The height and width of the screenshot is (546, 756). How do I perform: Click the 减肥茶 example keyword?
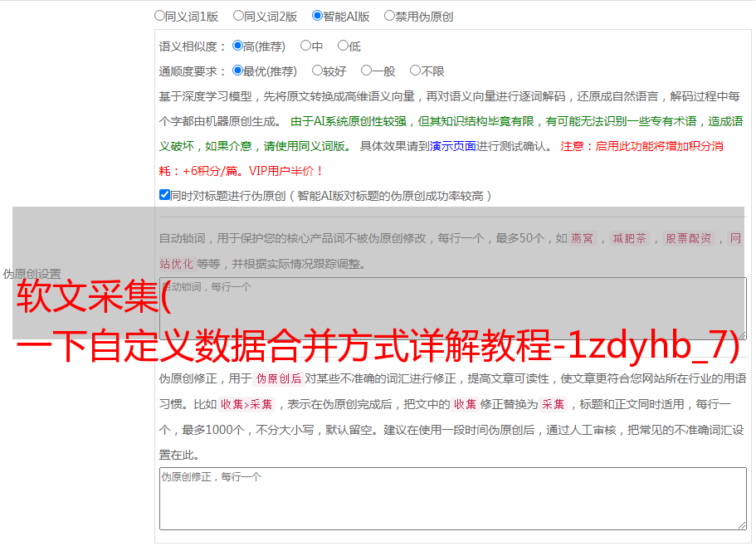pos(629,238)
